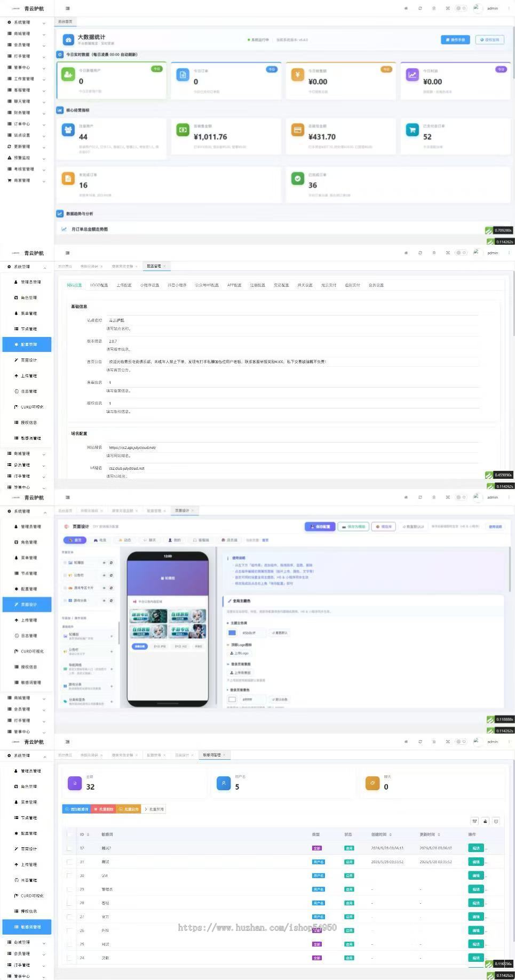The image size is (515, 980).
Task: Expand the 财务管理 menu chevron
Action: click(44, 113)
